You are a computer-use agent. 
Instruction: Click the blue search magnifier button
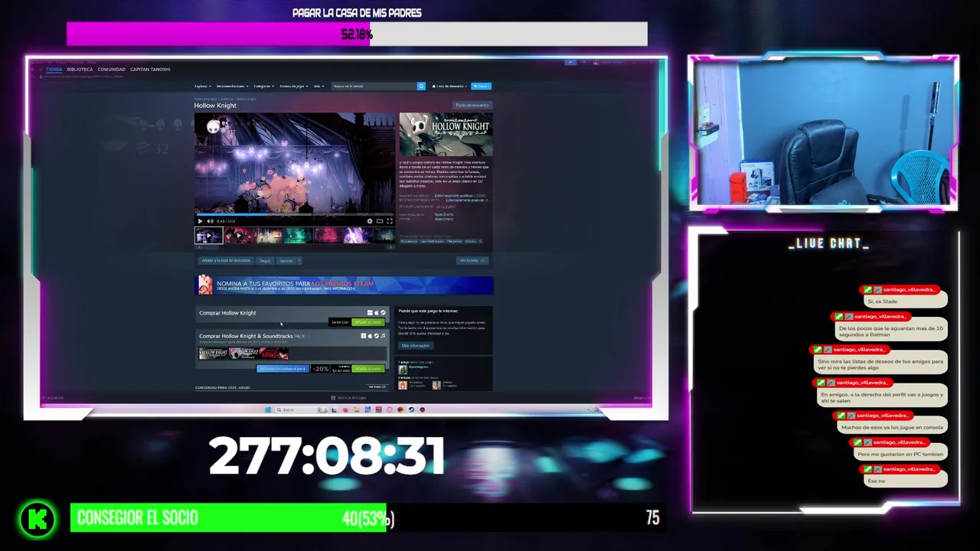coord(420,86)
